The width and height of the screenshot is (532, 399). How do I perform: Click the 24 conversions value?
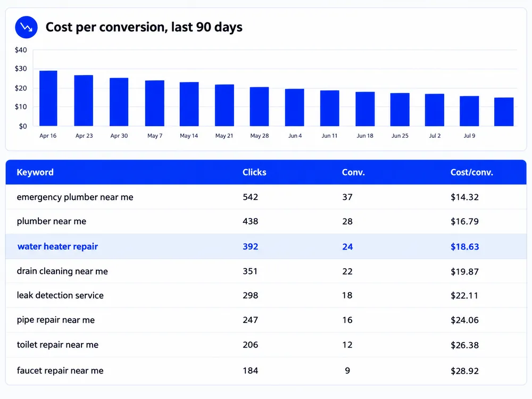tap(347, 246)
